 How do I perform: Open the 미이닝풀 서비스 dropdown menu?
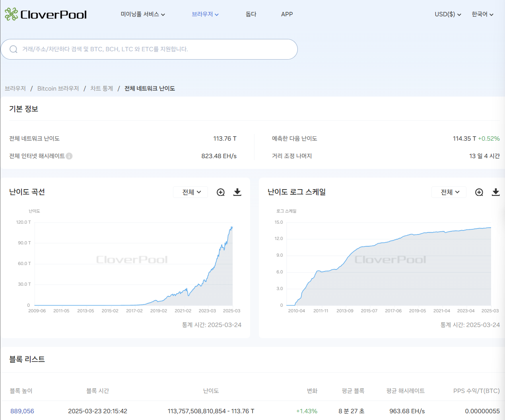click(143, 14)
